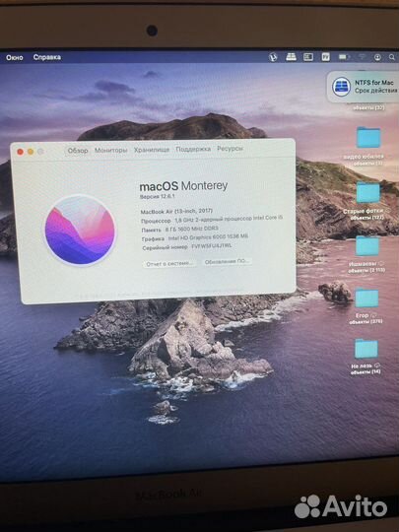
Task: Select the 'Егор' folder icon
Action: 366,298
